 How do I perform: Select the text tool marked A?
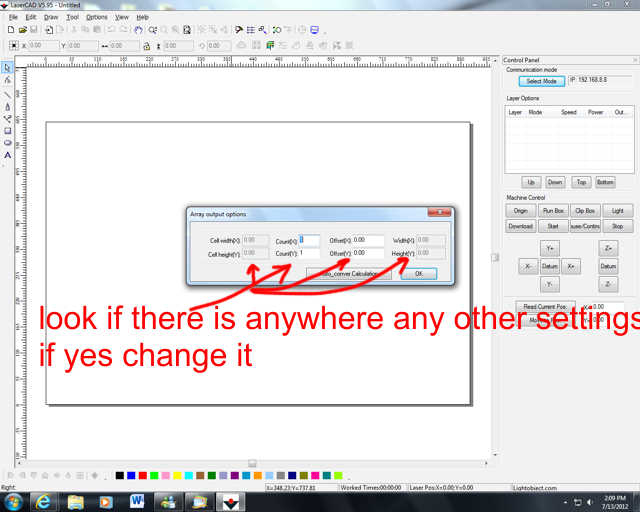[7, 156]
